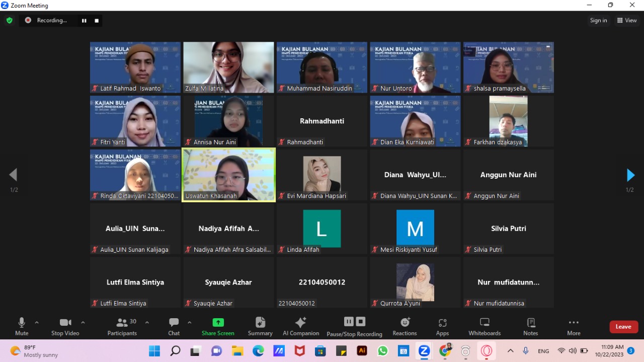Click the Sign in link
This screenshot has height=362, width=644.
click(x=598, y=20)
